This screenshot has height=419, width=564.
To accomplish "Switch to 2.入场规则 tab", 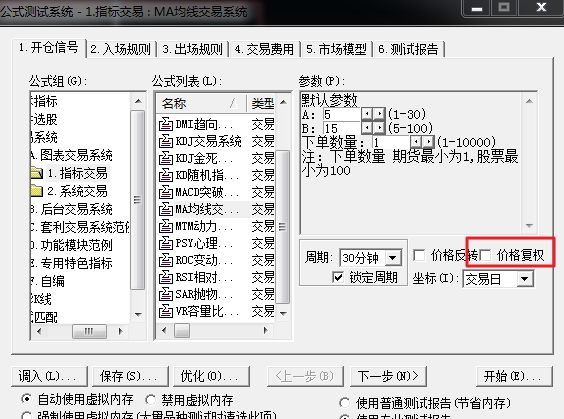I will coord(121,49).
